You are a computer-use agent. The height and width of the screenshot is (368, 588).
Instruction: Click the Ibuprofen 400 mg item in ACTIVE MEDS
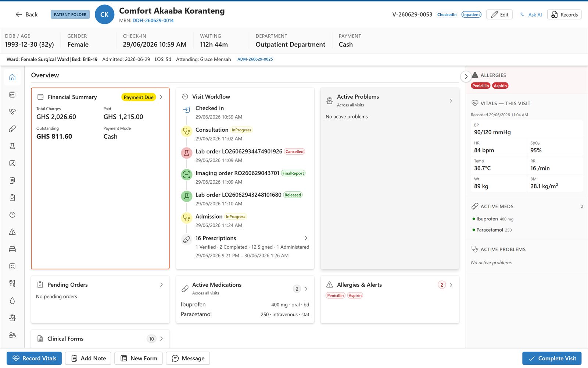[493, 219]
